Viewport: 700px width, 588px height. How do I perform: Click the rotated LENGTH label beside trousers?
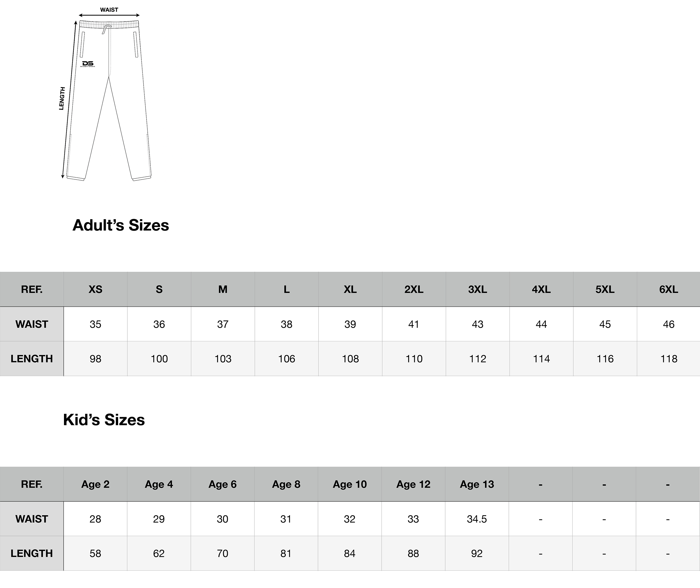[x=62, y=98]
